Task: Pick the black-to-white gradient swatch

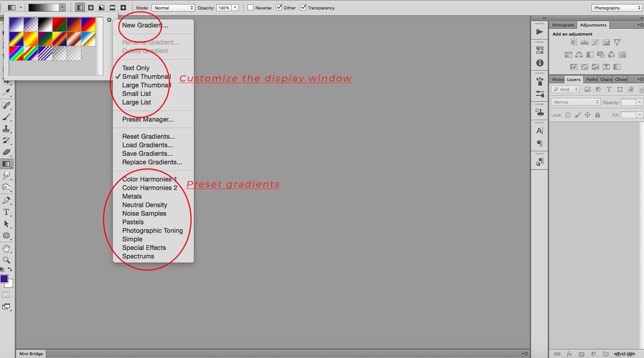Action: 45,24
